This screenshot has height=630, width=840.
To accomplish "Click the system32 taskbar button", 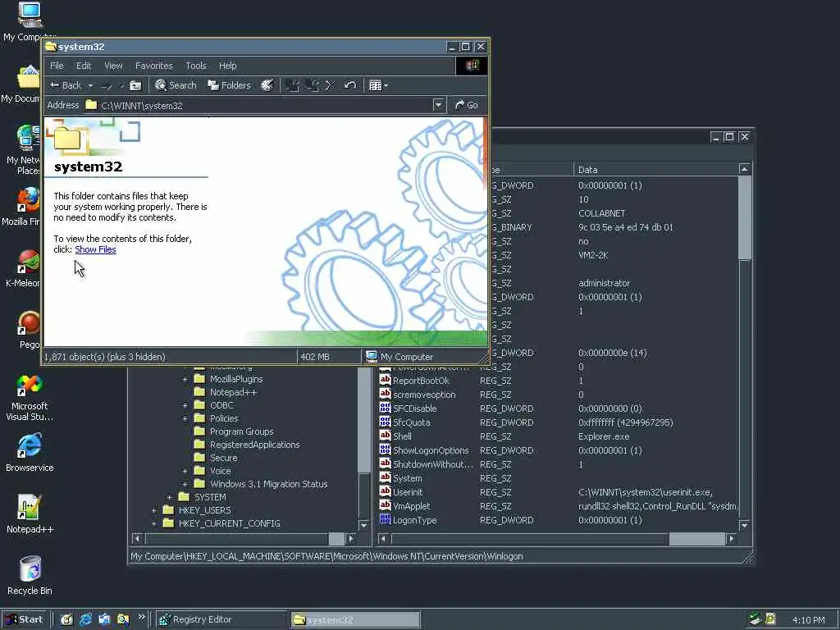I will click(x=355, y=620).
